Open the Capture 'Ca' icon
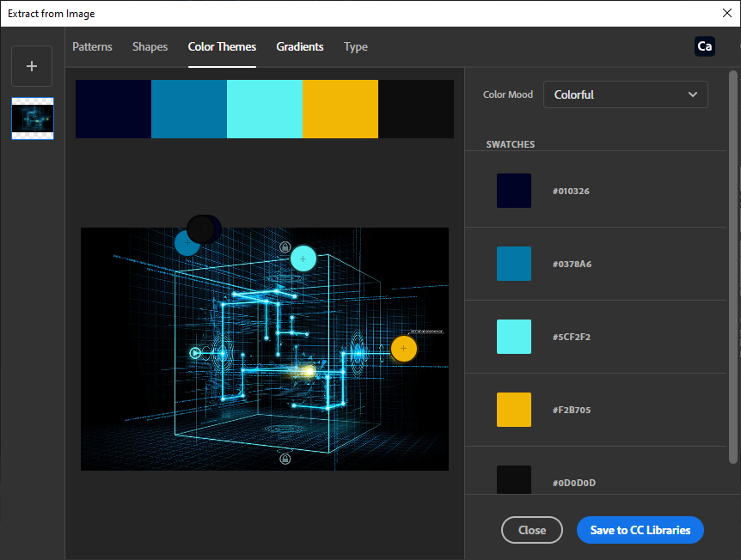 704,46
